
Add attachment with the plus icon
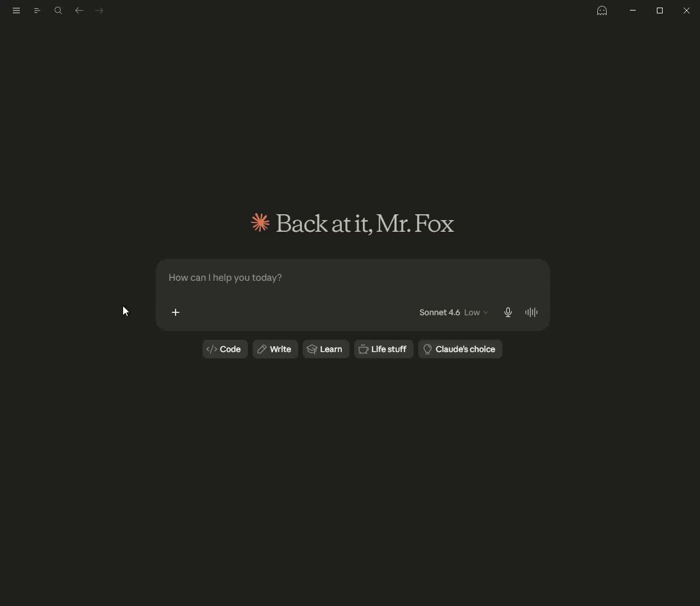click(x=176, y=312)
